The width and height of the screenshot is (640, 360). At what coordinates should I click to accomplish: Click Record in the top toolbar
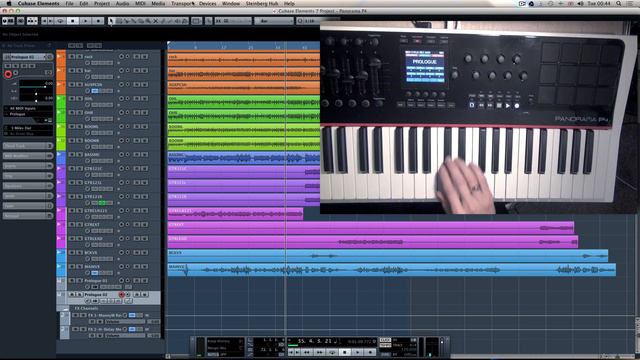click(x=98, y=21)
